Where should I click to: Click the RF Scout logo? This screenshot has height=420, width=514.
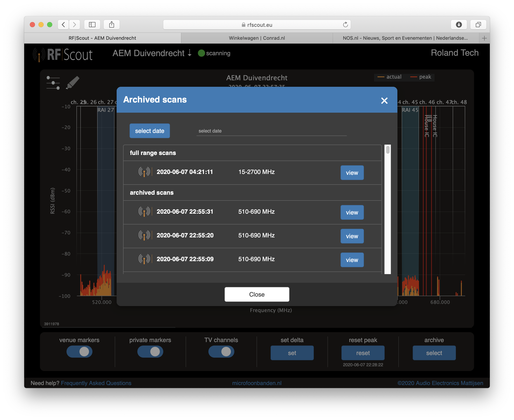coord(63,54)
